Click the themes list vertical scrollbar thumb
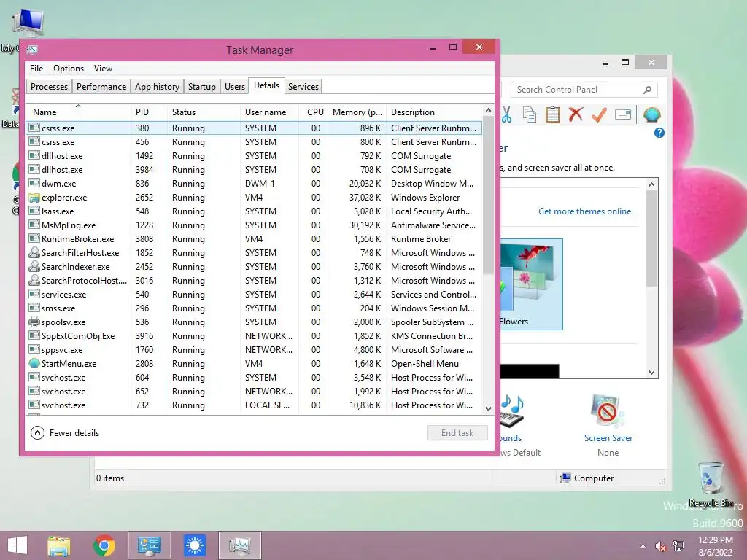This screenshot has width=747, height=560. pos(651,238)
